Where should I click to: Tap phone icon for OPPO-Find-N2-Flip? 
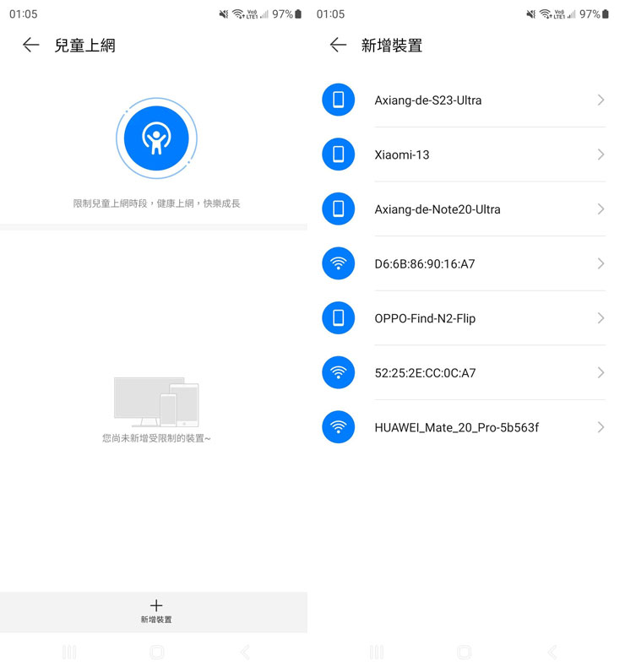coord(338,318)
